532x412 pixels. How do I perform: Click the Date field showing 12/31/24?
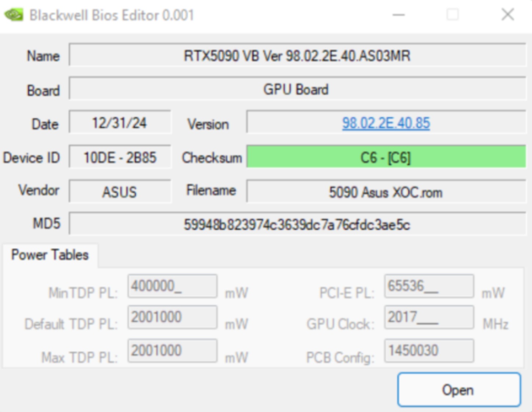tap(120, 122)
